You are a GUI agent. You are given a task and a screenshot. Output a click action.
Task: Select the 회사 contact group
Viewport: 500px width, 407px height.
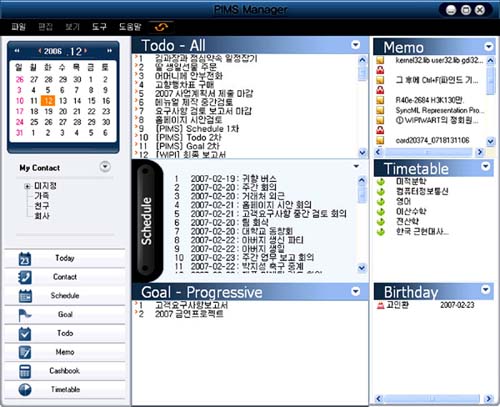42,216
